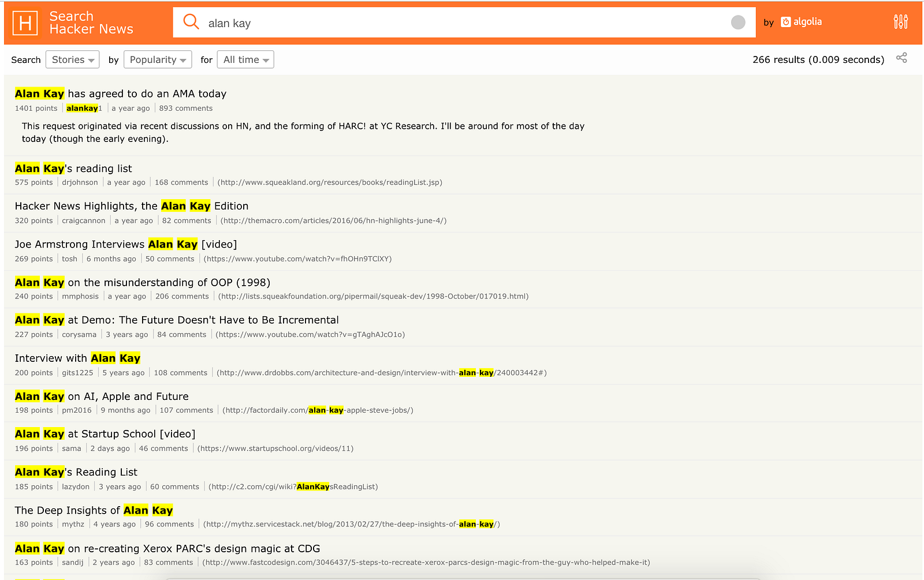
Task: Click the '1401 points' score text
Action: (36, 108)
